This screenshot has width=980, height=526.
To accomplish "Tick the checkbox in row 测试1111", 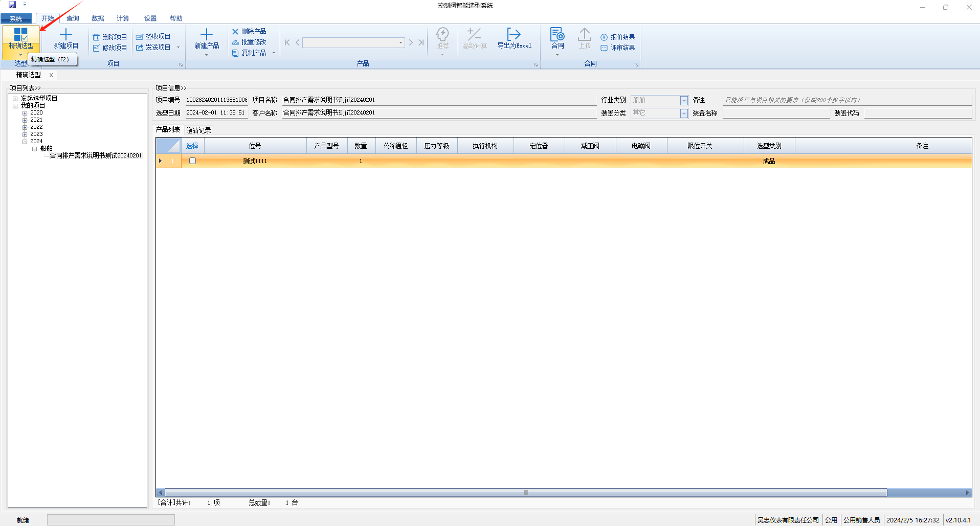I will [193, 161].
